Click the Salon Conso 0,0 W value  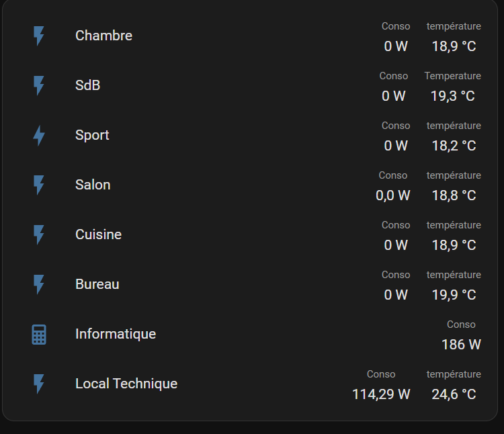pos(393,196)
